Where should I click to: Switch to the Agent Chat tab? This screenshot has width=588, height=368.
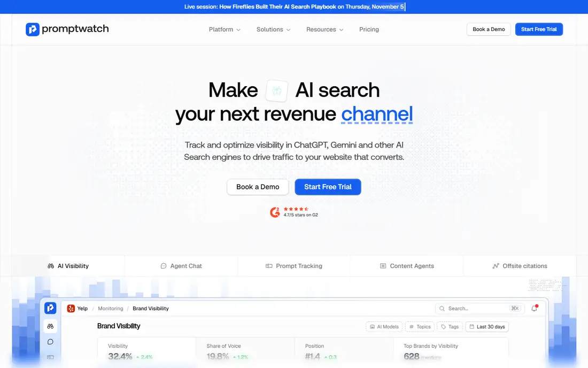(x=181, y=266)
